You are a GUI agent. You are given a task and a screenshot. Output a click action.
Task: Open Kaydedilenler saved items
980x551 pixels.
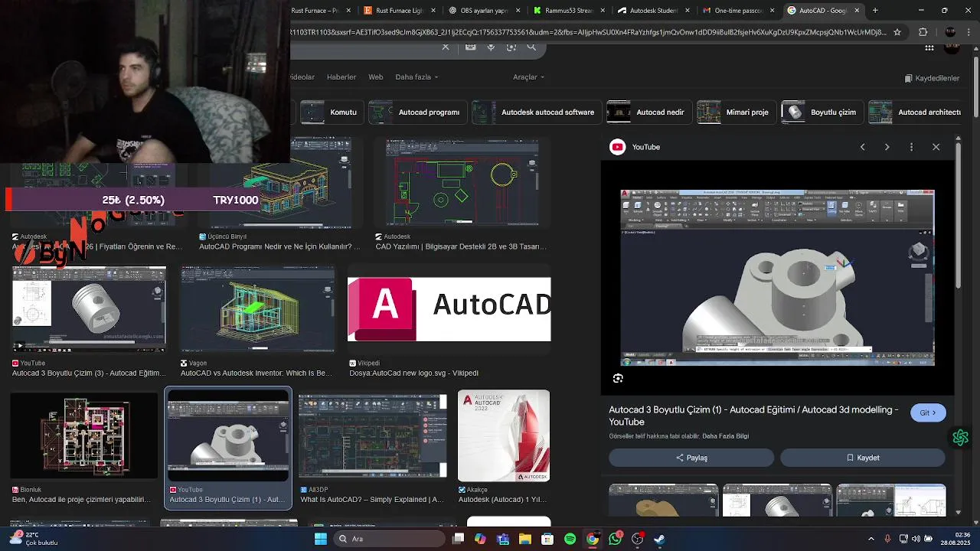[x=932, y=78]
